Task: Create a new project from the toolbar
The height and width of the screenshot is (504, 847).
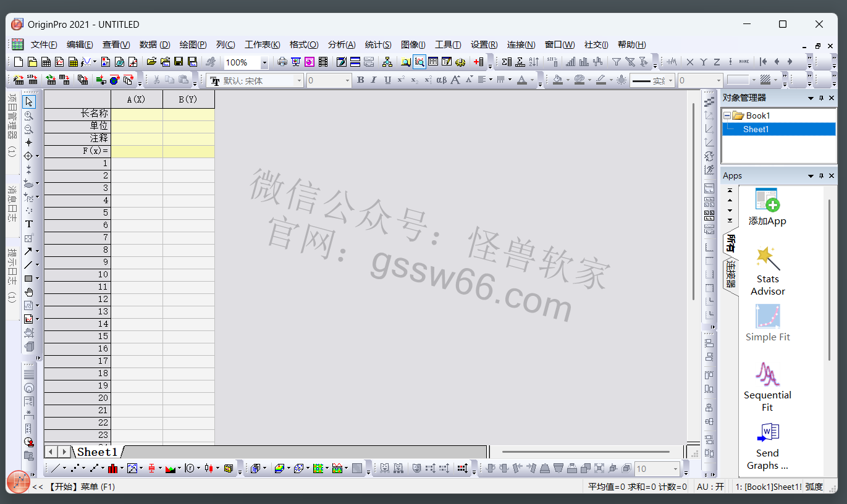Action: coord(18,62)
